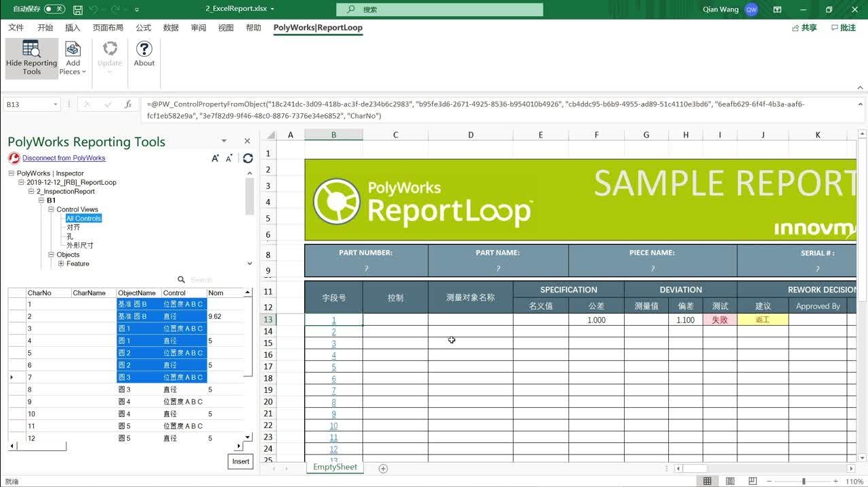Click the Save icon in title bar
The image size is (868, 487).
tap(78, 9)
